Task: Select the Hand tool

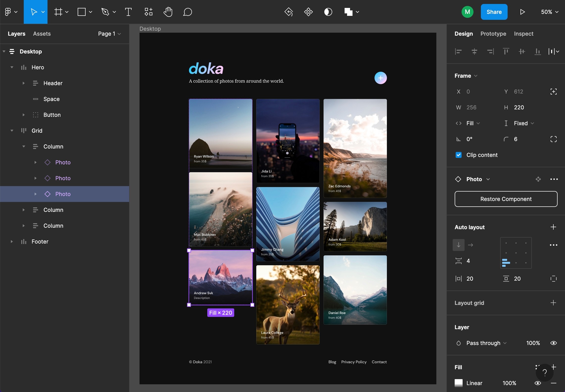Action: pyautogui.click(x=168, y=12)
